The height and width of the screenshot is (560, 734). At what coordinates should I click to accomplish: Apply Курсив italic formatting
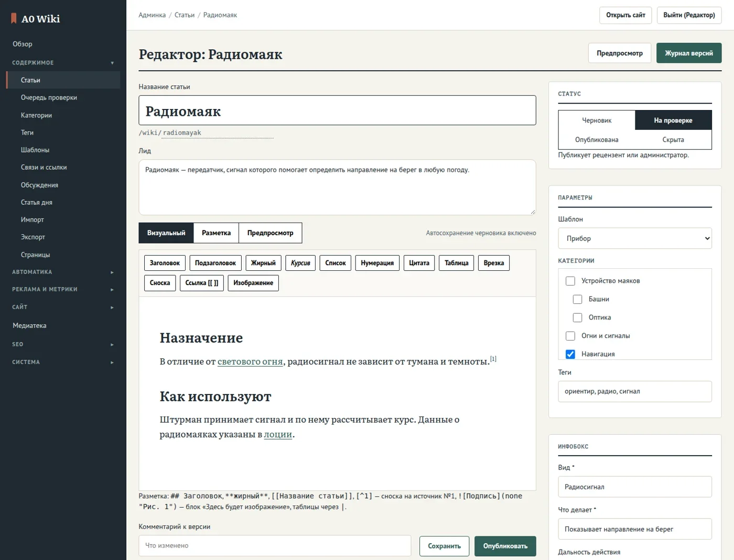(x=300, y=263)
